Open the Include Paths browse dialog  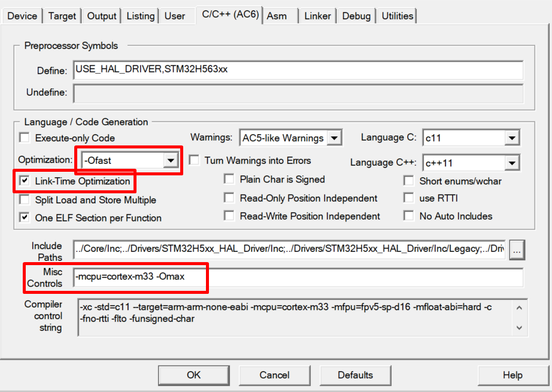click(516, 250)
